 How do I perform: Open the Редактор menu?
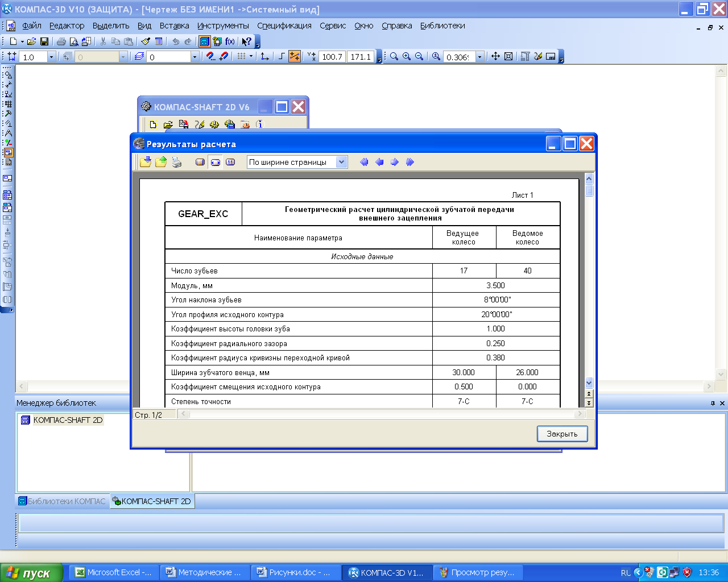point(67,26)
